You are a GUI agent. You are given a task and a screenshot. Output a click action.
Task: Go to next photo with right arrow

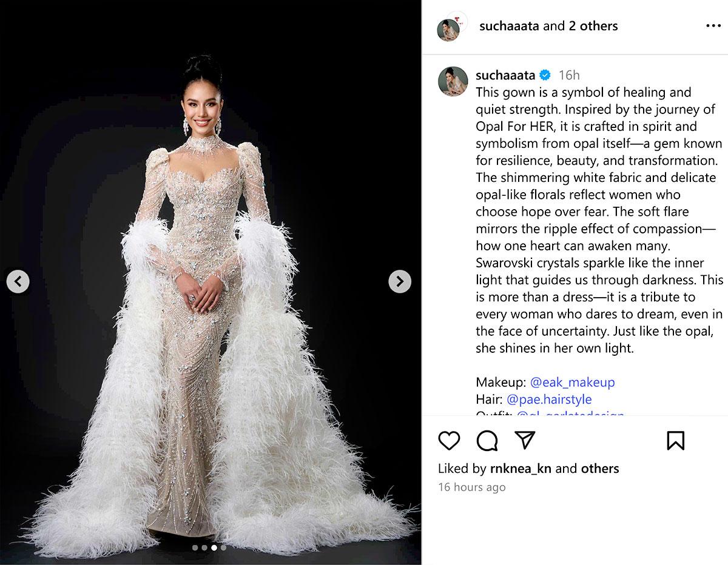pyautogui.click(x=399, y=281)
